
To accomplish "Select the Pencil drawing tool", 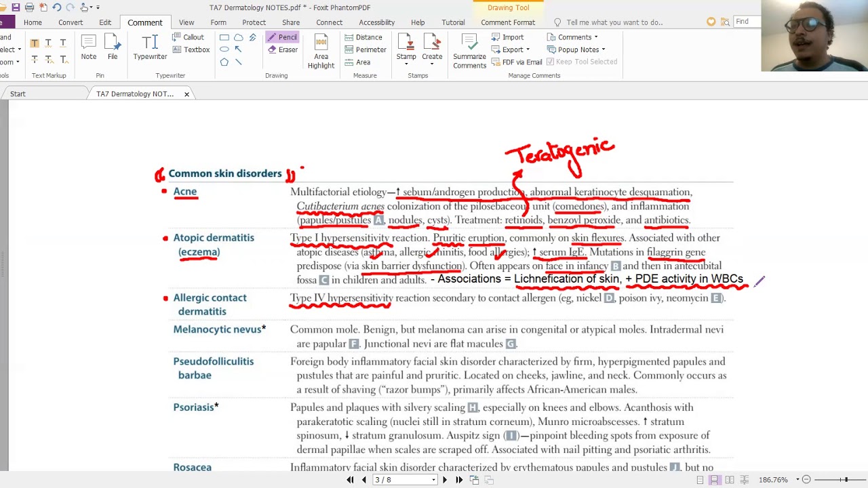I will coord(282,37).
